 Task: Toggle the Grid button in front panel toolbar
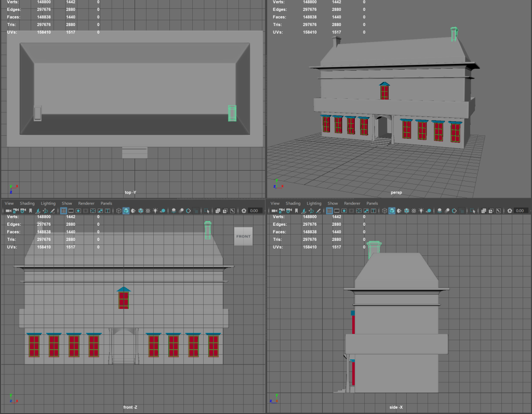(63, 211)
